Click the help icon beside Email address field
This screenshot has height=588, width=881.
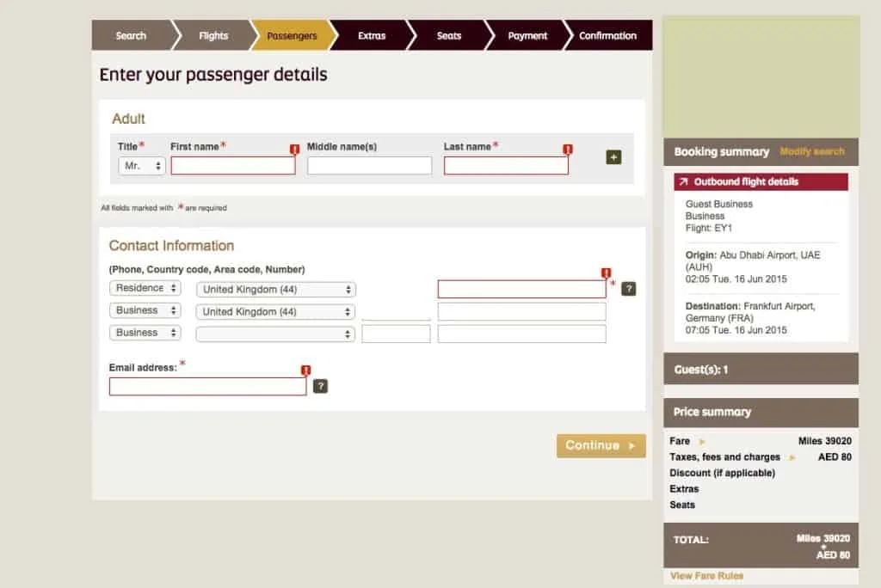coord(320,387)
